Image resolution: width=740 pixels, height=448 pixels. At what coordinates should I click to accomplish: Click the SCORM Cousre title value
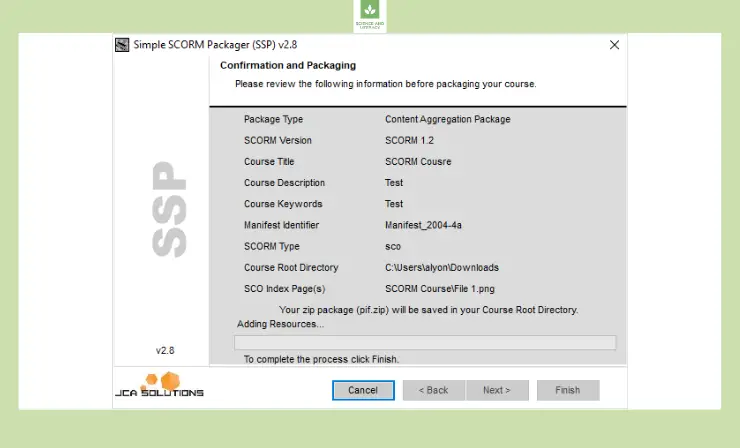[x=418, y=161]
